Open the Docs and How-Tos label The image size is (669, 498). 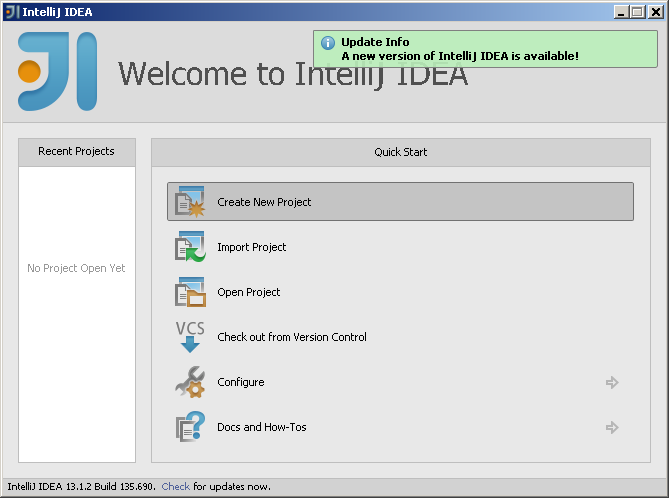262,427
